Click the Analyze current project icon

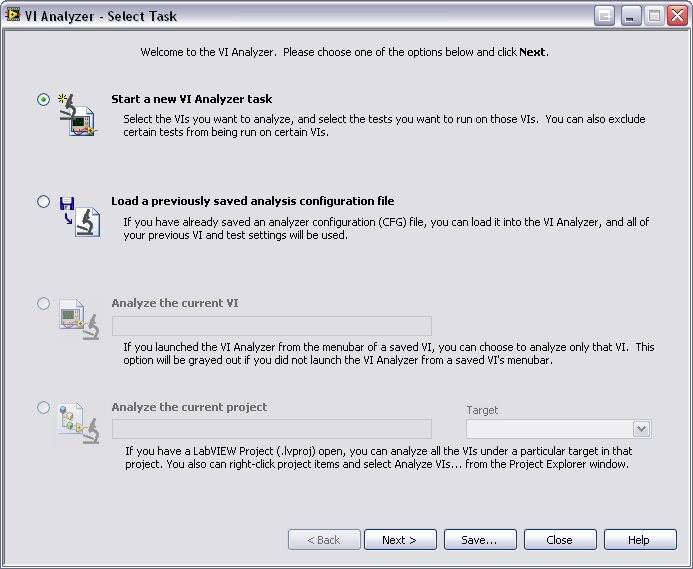[79, 423]
